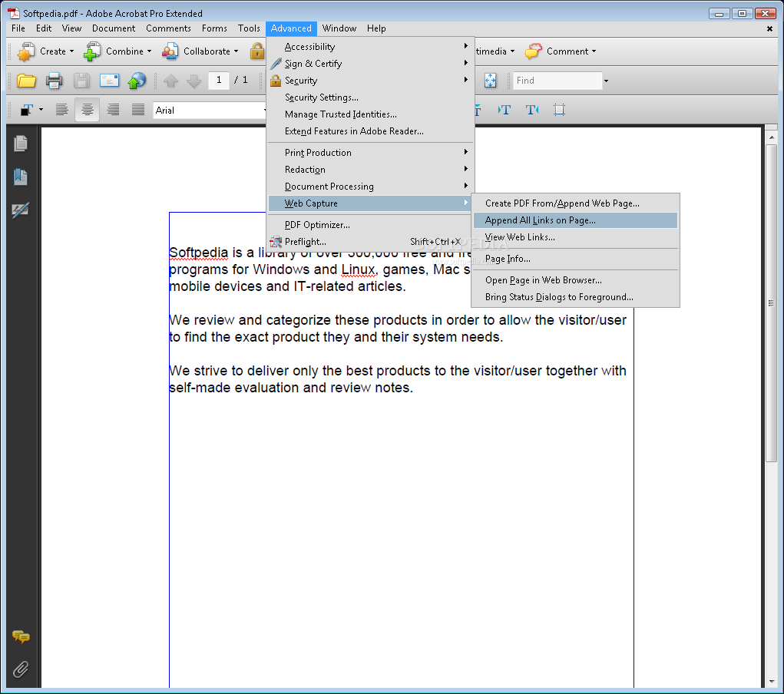Click the fit page scrolling icon
Image resolution: width=784 pixels, height=694 pixels.
click(x=490, y=81)
